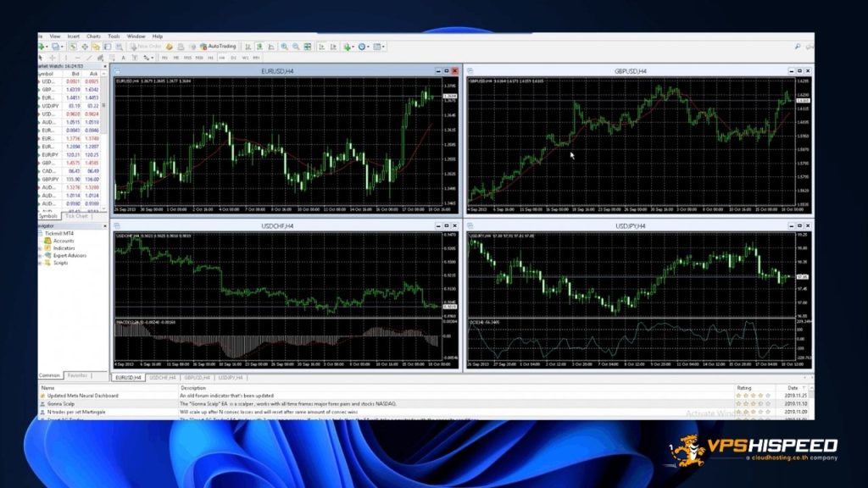Image resolution: width=868 pixels, height=488 pixels.
Task: Toggle the Market Watch panel icon
Action: click(x=72, y=47)
